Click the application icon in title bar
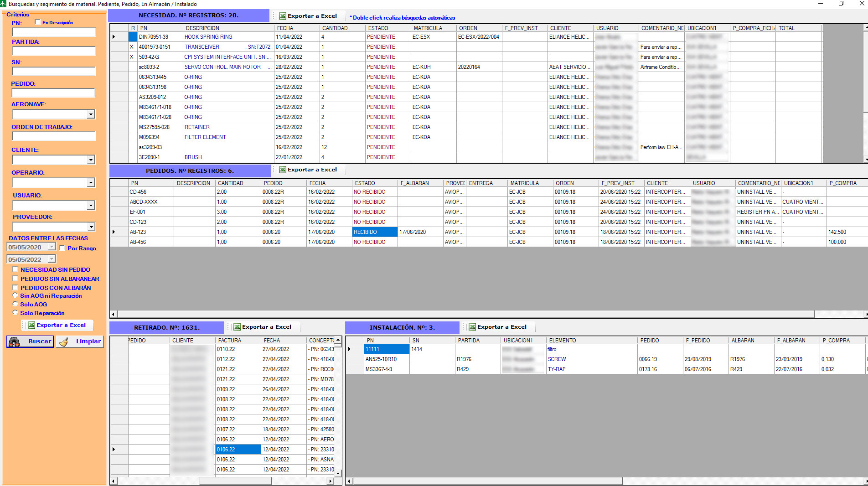 click(x=4, y=4)
